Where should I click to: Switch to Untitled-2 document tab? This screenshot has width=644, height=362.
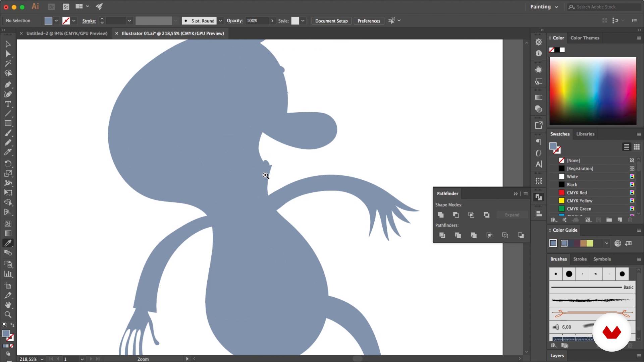pyautogui.click(x=67, y=34)
